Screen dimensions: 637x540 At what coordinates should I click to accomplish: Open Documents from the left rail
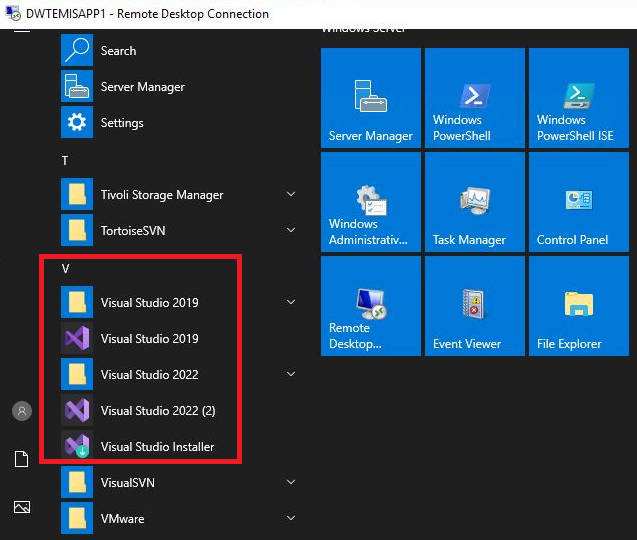[22, 459]
